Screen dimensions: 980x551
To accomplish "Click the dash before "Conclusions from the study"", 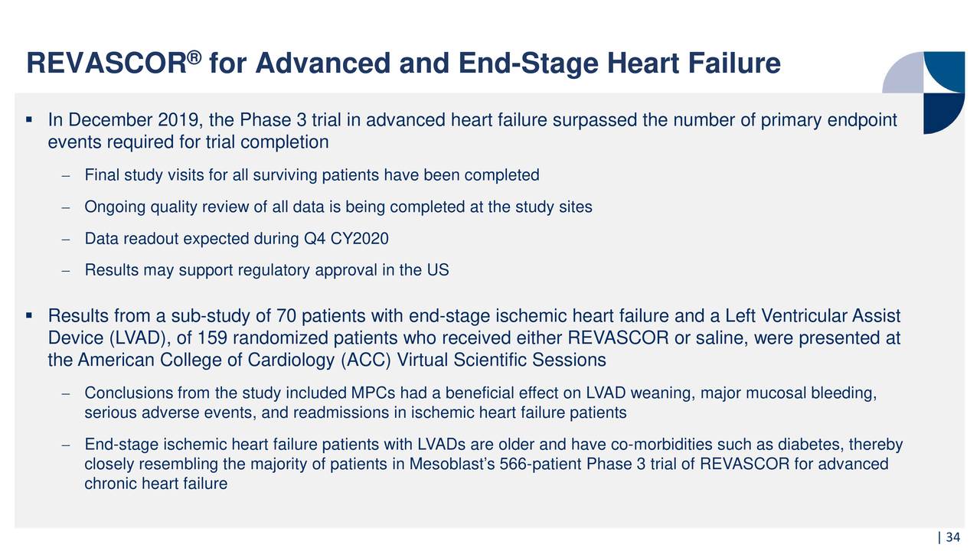I will click(66, 395).
